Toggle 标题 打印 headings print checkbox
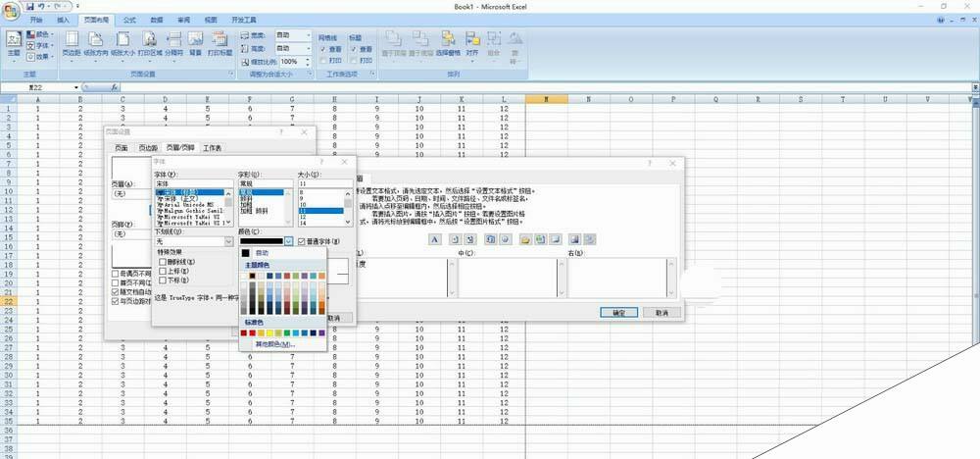The height and width of the screenshot is (459, 980). click(354, 60)
